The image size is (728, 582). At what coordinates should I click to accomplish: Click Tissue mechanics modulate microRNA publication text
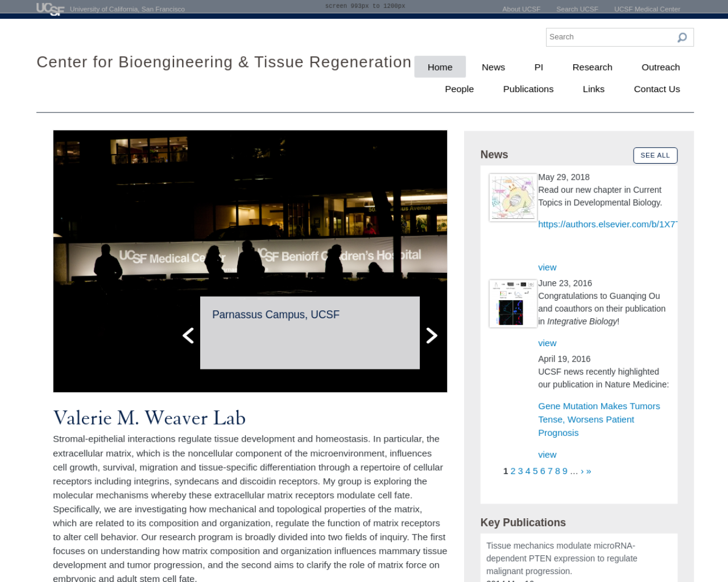point(562,559)
